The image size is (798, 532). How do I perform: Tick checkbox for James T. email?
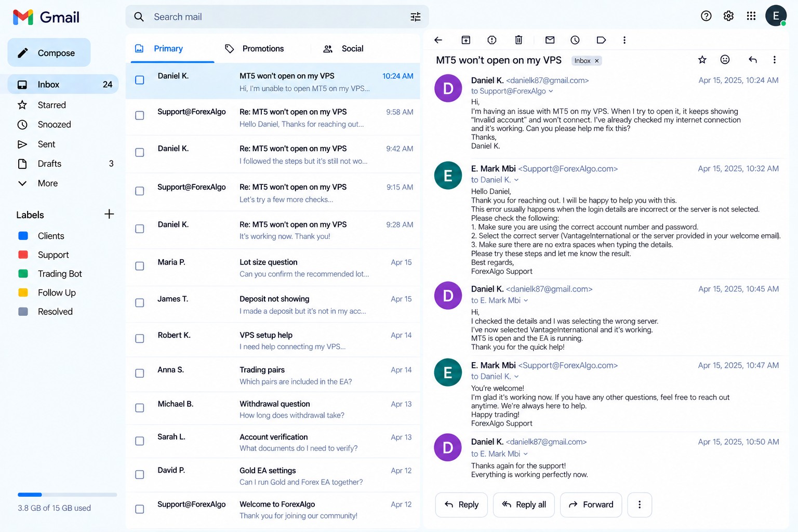[x=140, y=303]
